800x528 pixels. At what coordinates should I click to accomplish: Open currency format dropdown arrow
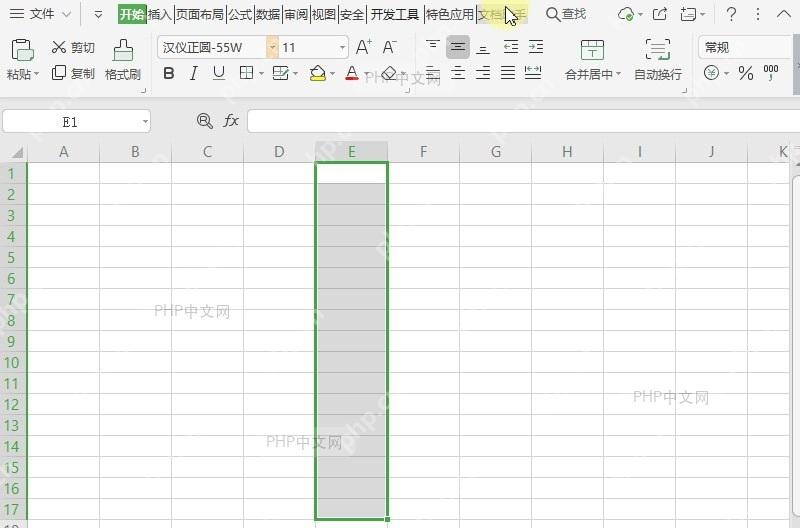pos(727,73)
